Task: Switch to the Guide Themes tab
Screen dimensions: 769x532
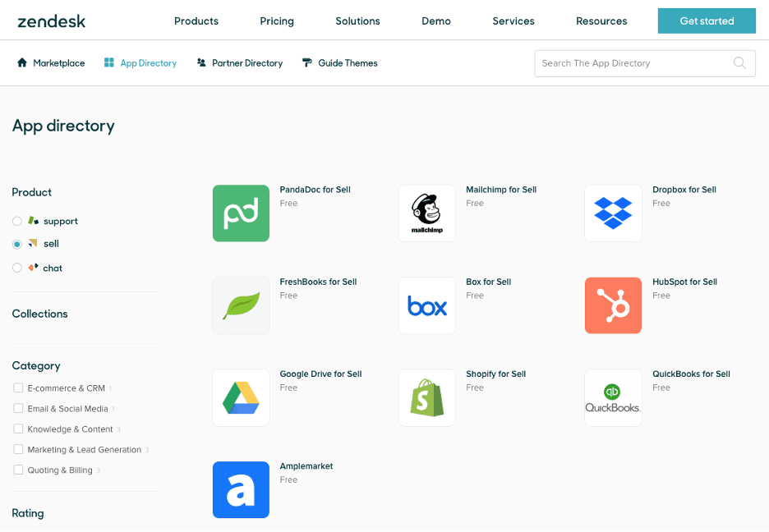Action: pos(340,62)
